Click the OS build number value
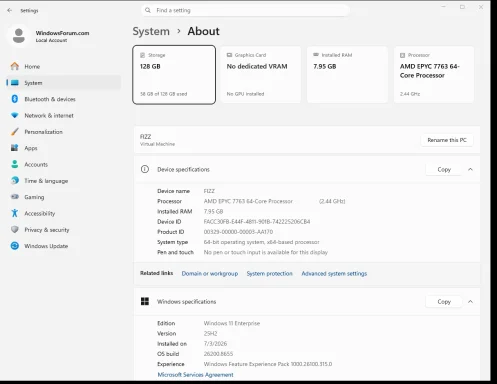Viewport: 497px width, 384px height. 218,354
